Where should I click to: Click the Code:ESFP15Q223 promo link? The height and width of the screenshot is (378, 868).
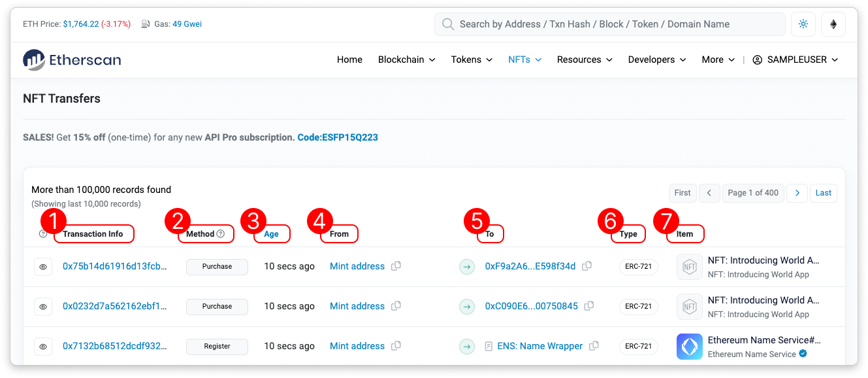click(x=337, y=137)
